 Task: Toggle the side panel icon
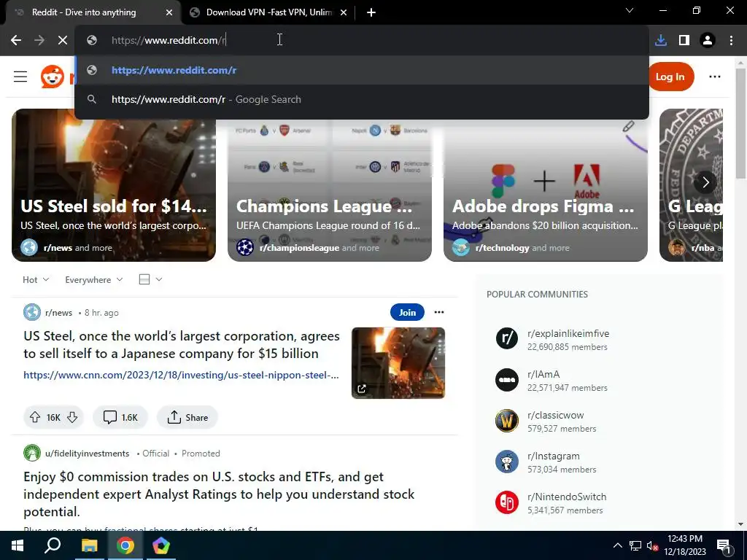click(684, 40)
